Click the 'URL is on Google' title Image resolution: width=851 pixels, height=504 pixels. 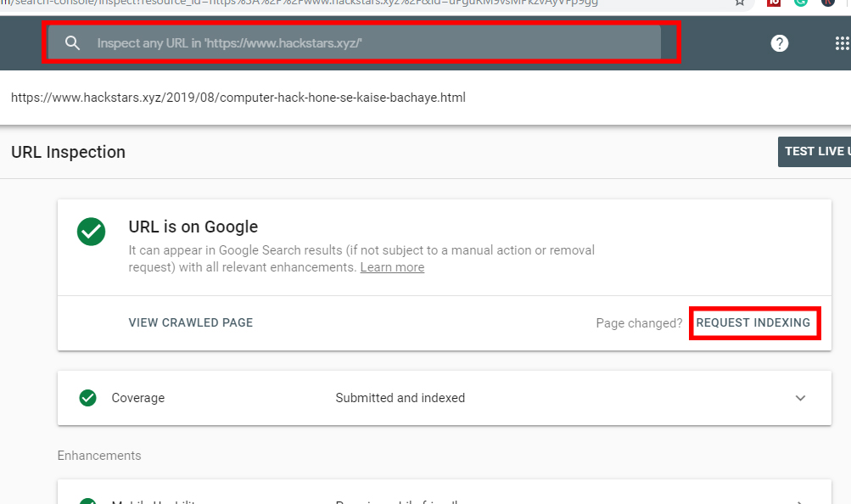coord(193,227)
